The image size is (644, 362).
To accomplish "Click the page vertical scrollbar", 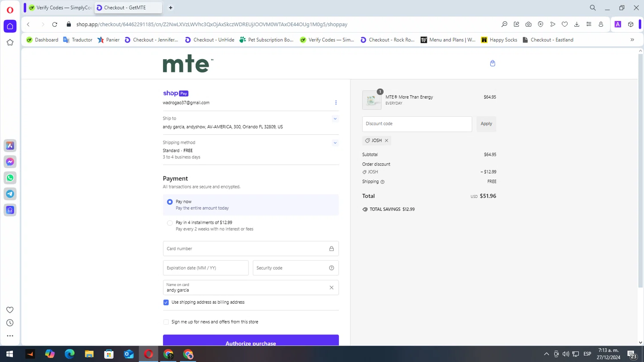I will [x=641, y=171].
